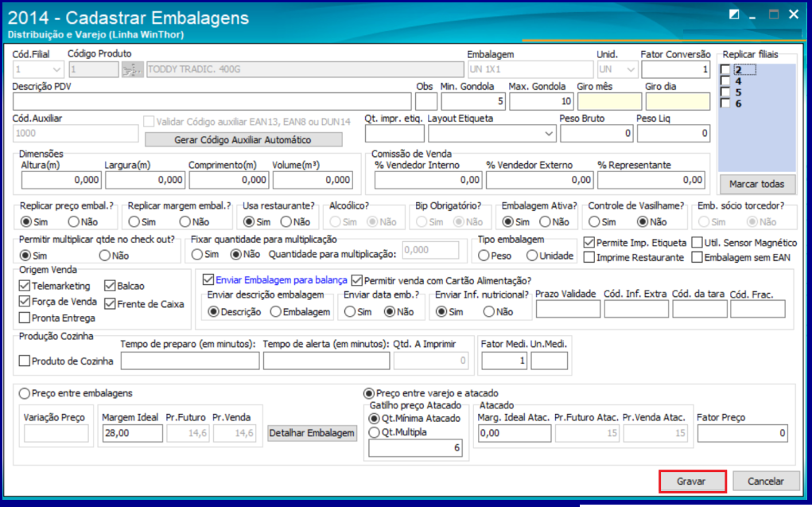The height and width of the screenshot is (507, 812).
Task: Click the Marcar todas button
Action: 756,184
